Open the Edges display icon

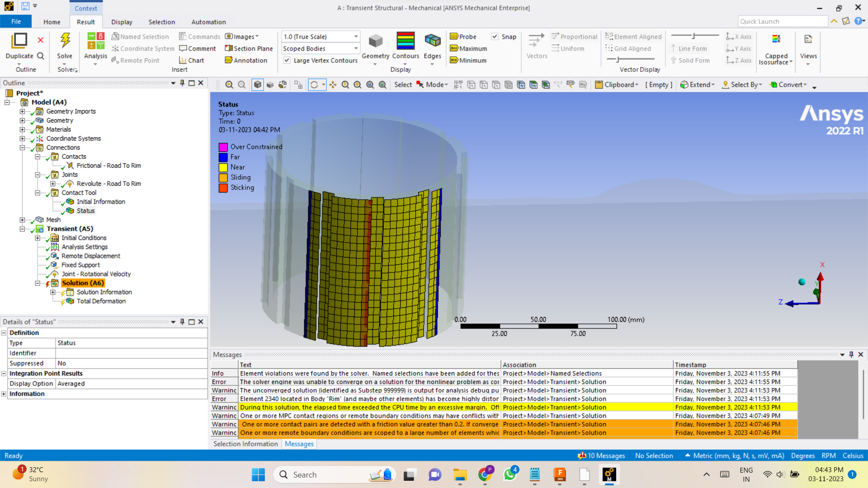tap(433, 41)
